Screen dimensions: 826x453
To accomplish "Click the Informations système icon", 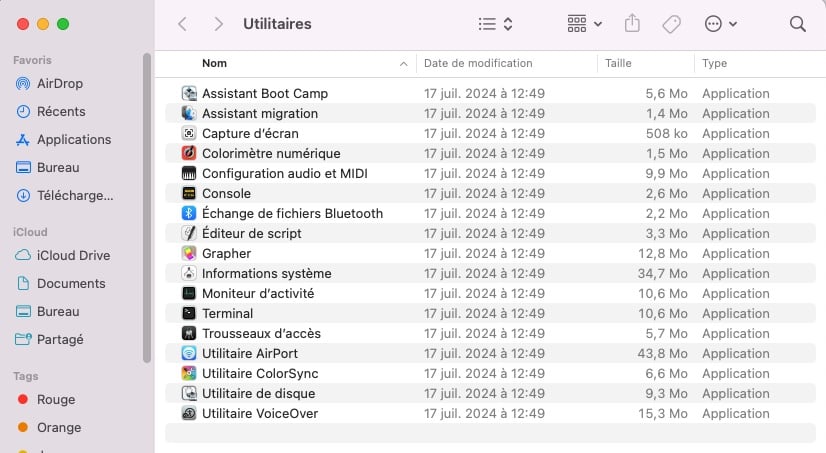I will click(x=189, y=273).
